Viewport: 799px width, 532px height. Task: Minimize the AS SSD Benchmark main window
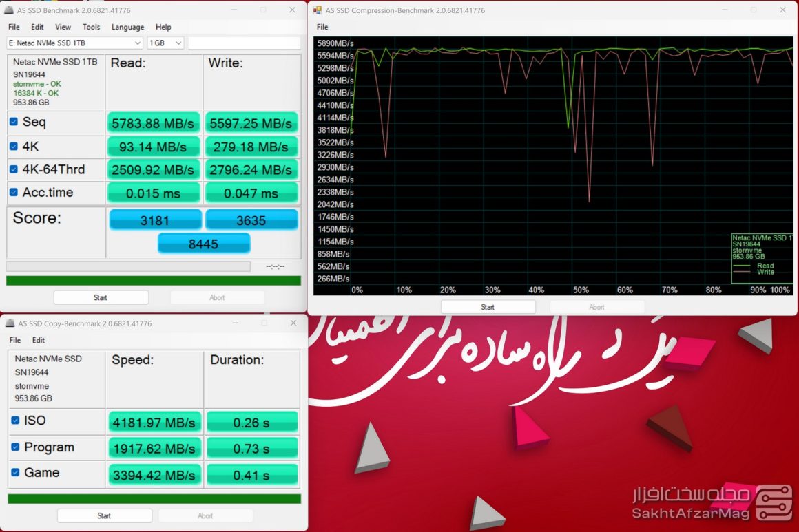tap(234, 11)
